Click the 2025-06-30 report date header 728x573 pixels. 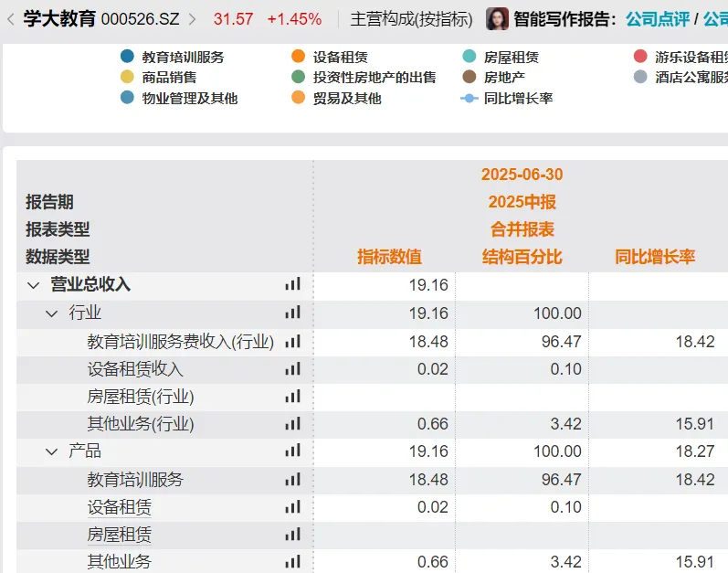click(x=522, y=175)
